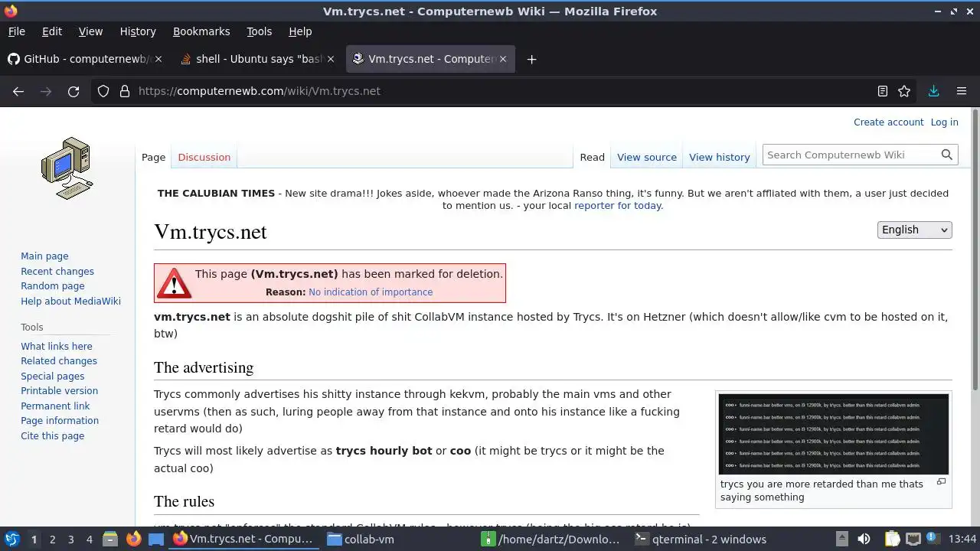
Task: Click the Create account link
Action: (888, 122)
